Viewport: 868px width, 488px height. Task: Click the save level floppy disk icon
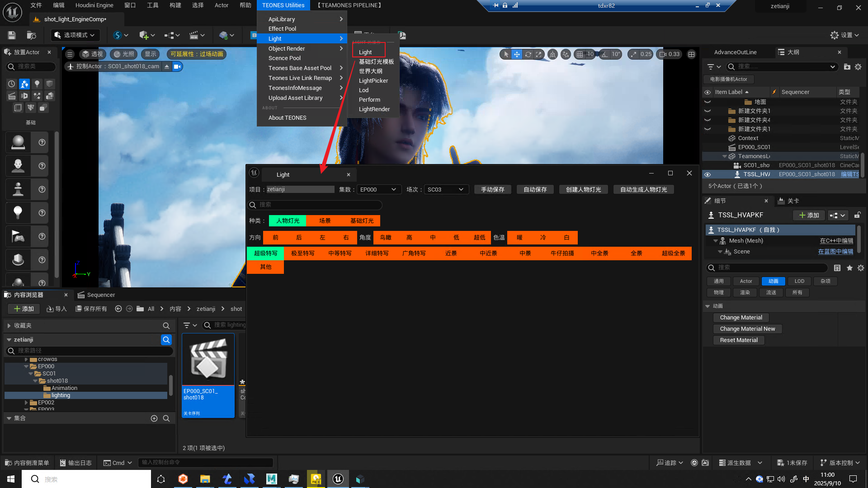click(x=12, y=35)
